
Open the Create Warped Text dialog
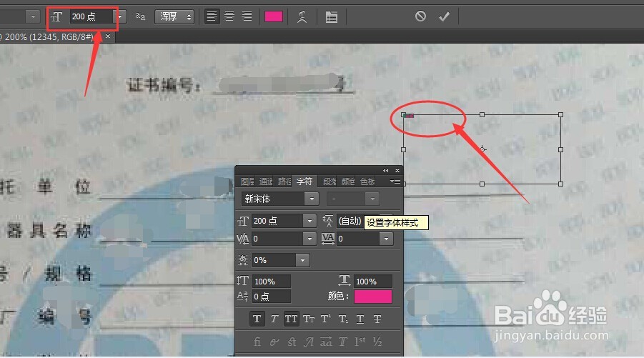302,17
